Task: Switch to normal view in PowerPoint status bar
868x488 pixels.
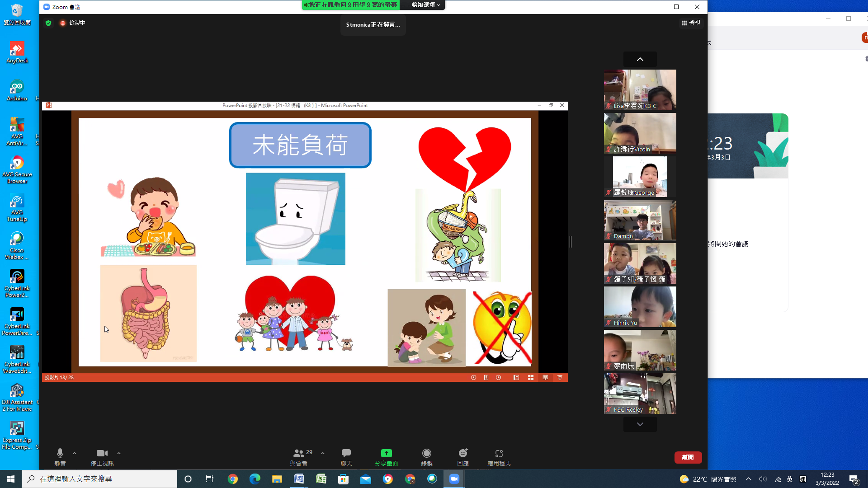Action: click(516, 378)
